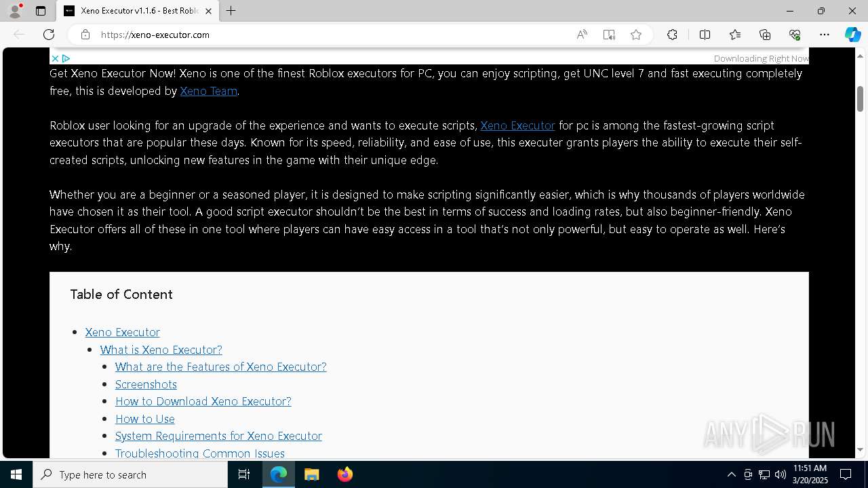Open Microsoft Edge from the taskbar
This screenshot has width=868, height=488.
[x=279, y=474]
